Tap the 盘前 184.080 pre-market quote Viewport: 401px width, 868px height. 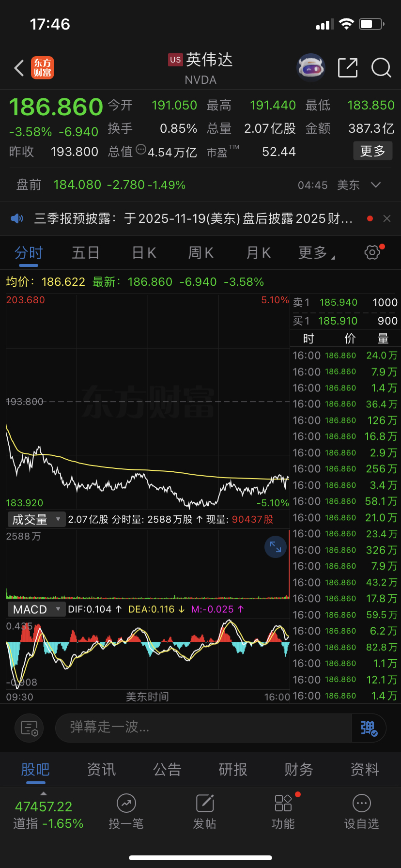tap(101, 185)
